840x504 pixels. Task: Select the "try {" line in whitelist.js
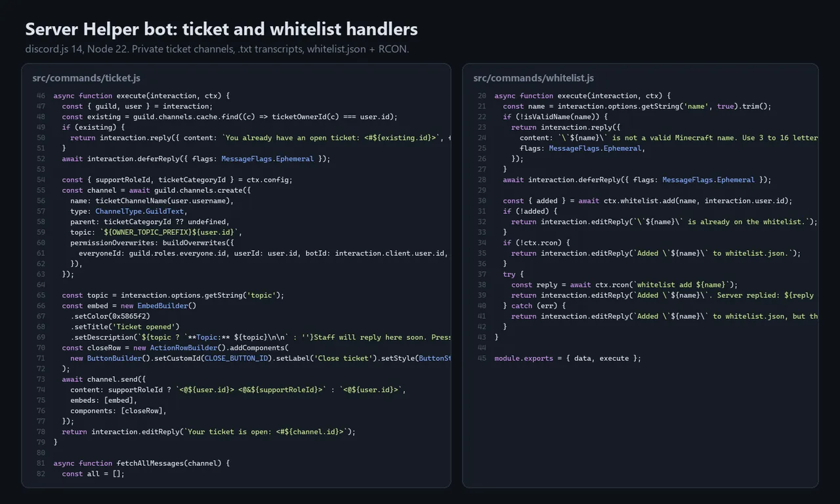coord(513,274)
